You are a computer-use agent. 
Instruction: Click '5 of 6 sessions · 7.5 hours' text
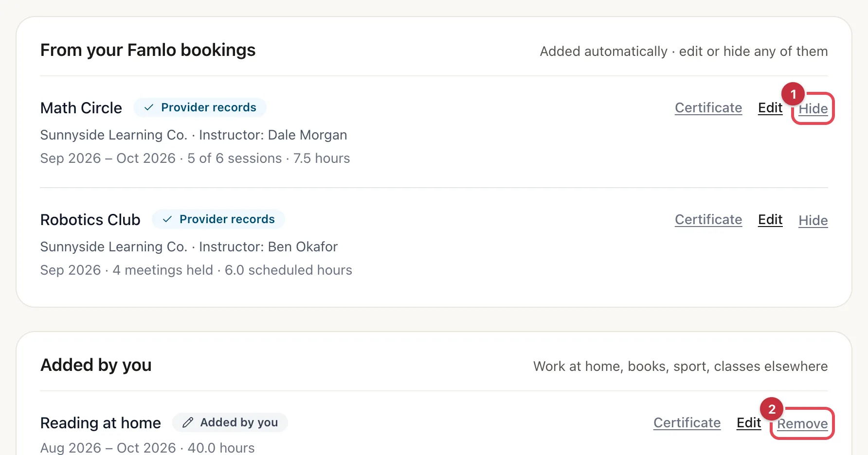coord(269,158)
